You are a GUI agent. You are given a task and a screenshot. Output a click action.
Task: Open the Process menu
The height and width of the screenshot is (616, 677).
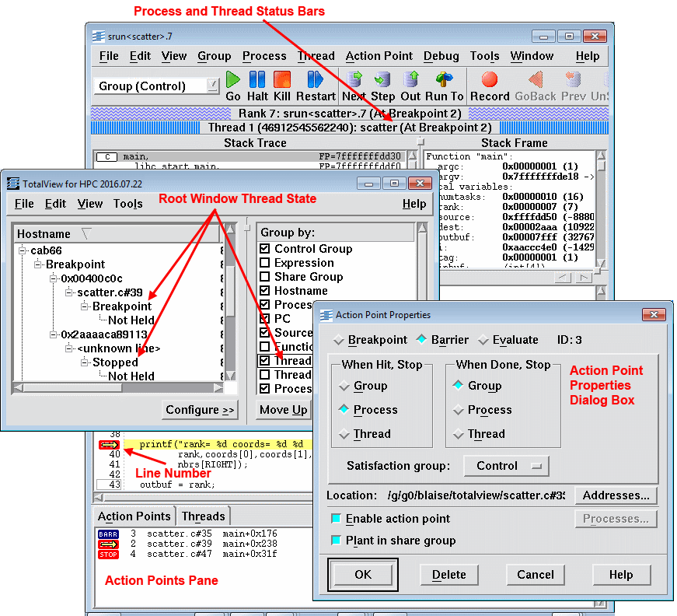click(264, 56)
